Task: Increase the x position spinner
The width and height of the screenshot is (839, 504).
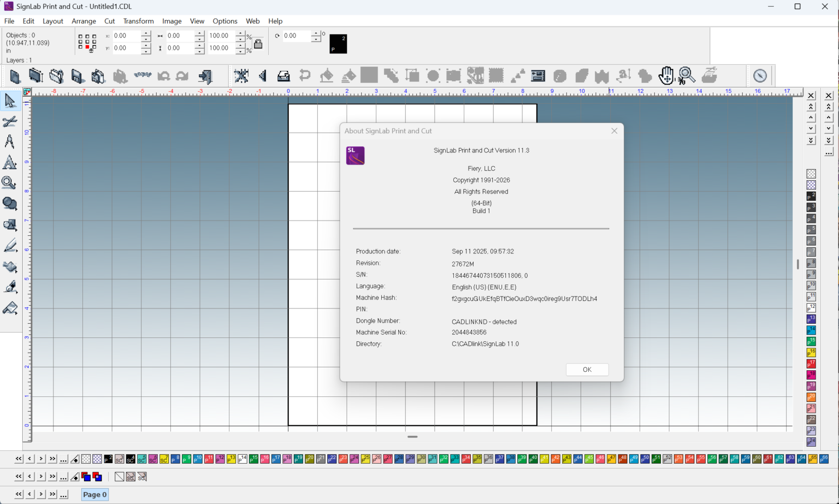Action: 146,33
